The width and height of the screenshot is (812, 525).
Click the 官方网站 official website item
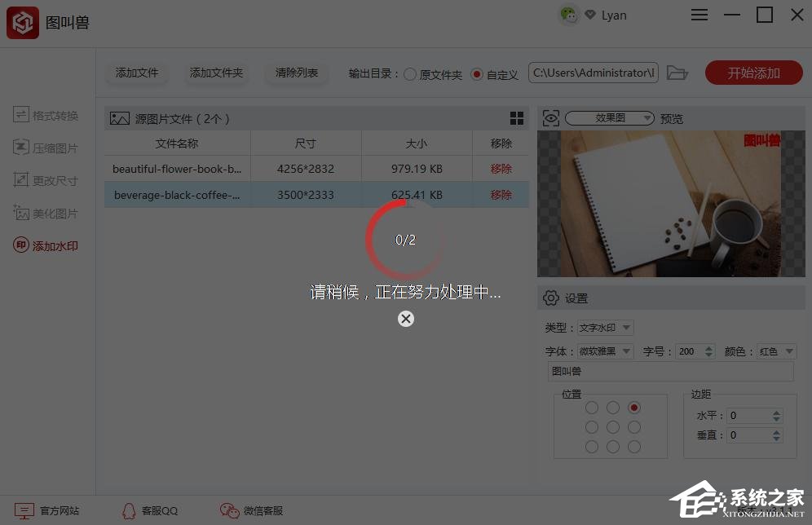coord(51,510)
